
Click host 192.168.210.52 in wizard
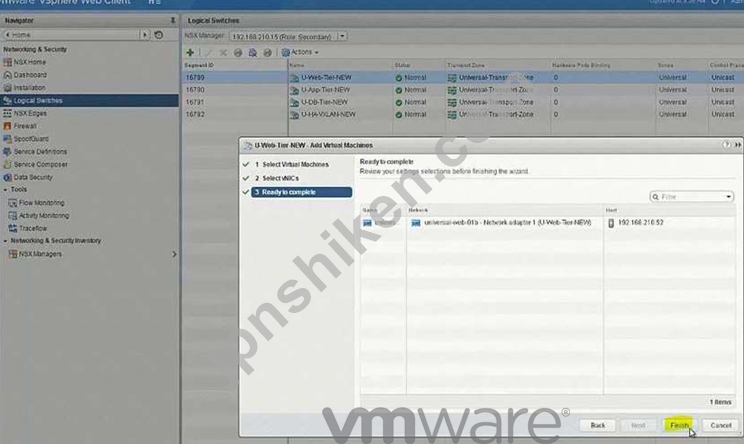(641, 222)
